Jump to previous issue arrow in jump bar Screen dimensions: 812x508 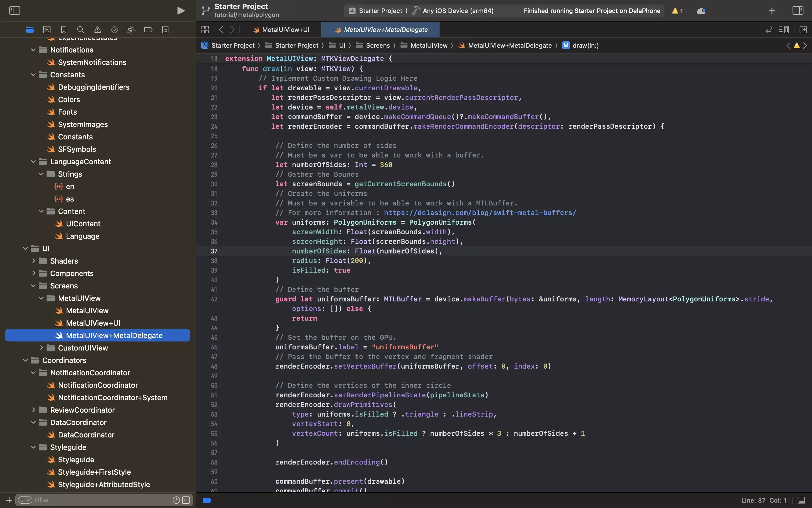(788, 45)
